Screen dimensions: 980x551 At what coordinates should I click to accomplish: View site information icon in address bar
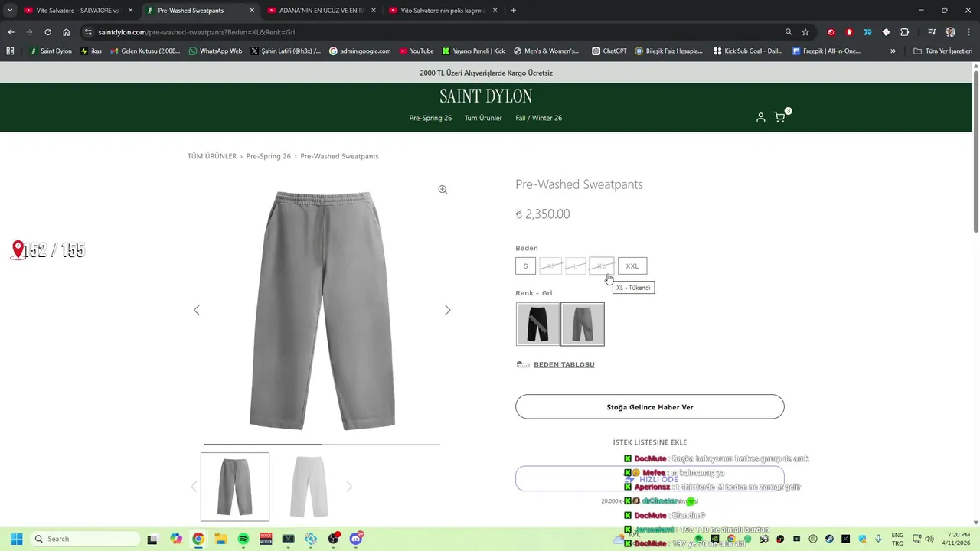(88, 32)
